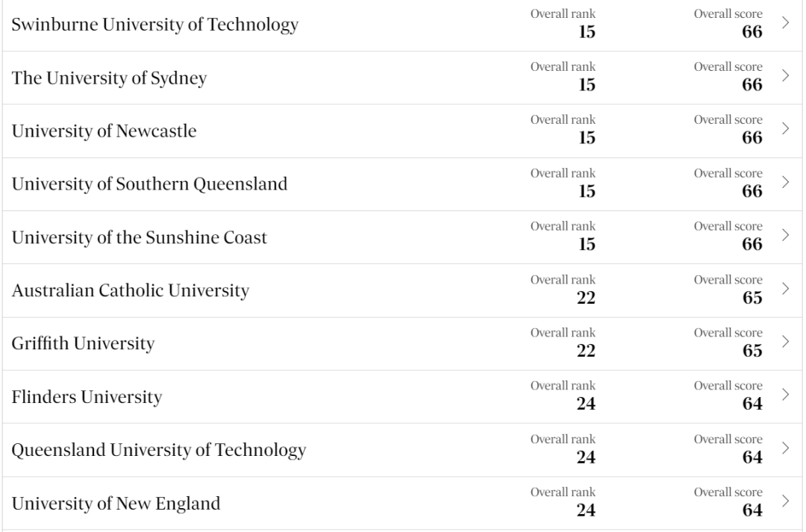This screenshot has width=806, height=532.
Task: Open Queensland University of Technology listing
Action: 159,450
